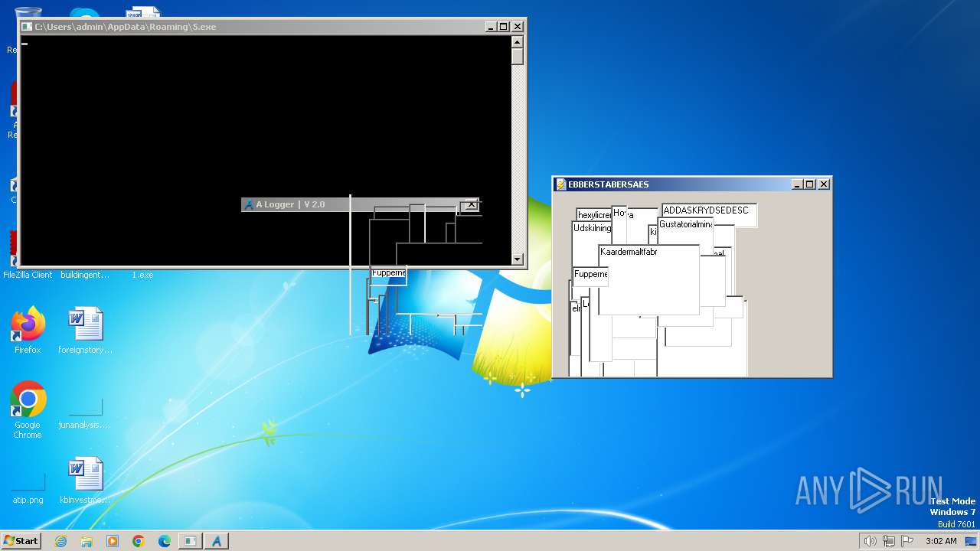Close the A Logger V 2.0 window
The image size is (980, 551).
tap(472, 204)
